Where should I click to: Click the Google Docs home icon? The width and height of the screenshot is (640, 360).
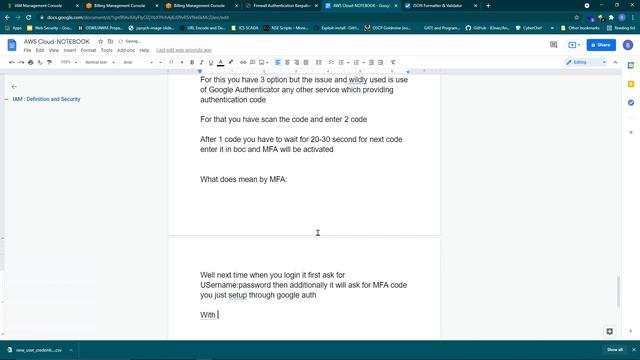tap(12, 45)
